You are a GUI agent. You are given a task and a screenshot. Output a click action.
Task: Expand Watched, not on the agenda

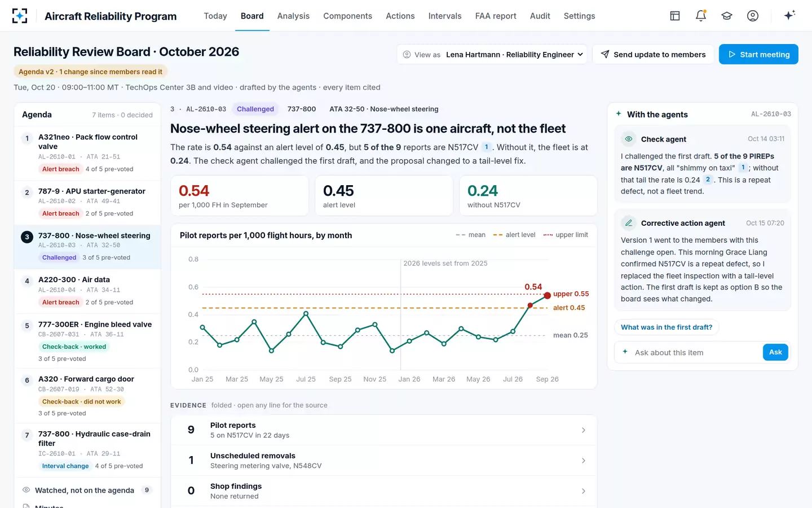[87, 490]
